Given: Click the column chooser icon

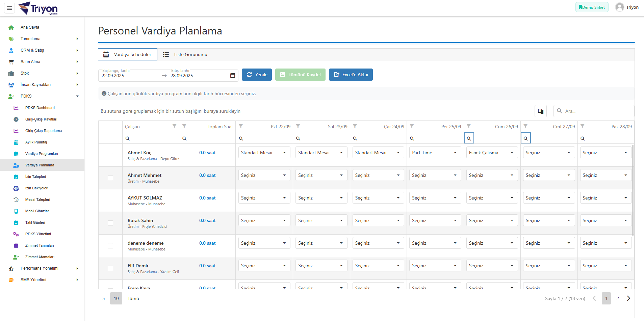Looking at the screenshot, I should click(x=540, y=111).
